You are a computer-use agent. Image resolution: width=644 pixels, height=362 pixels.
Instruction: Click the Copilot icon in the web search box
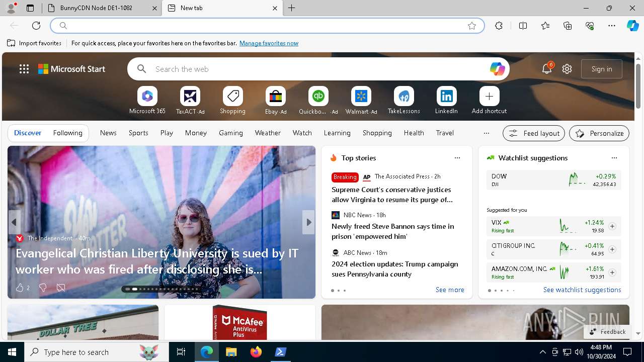[497, 69]
